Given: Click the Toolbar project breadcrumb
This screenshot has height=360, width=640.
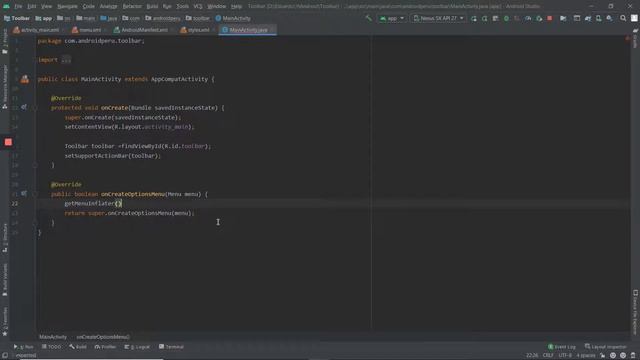Looking at the screenshot, I should click(x=17, y=18).
